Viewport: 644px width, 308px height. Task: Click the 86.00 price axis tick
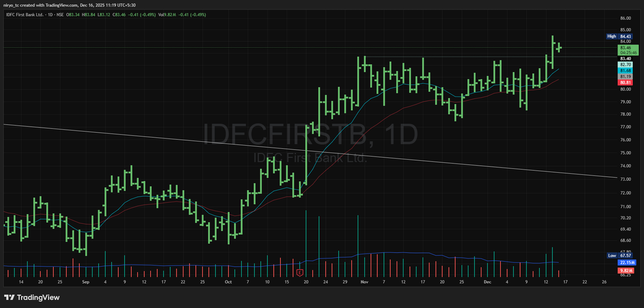[625, 18]
